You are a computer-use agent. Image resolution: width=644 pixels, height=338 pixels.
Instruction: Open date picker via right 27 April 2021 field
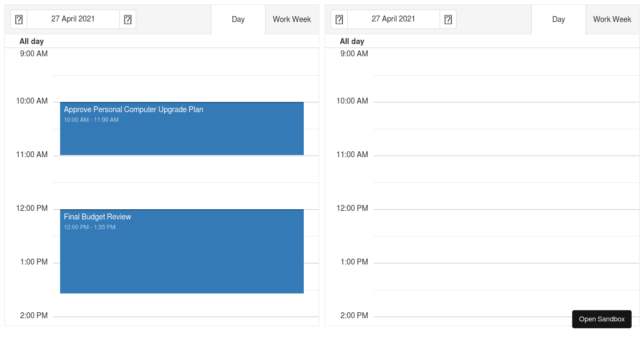[393, 19]
